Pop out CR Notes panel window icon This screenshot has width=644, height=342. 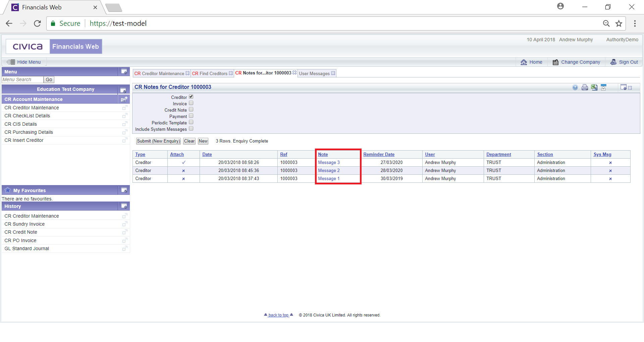[x=623, y=87]
